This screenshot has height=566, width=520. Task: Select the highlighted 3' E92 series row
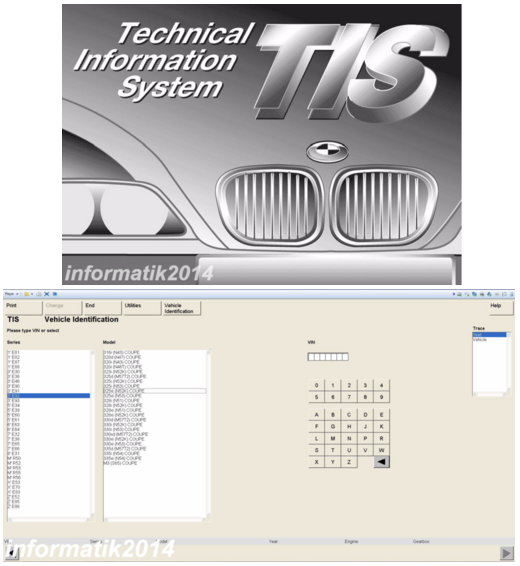(x=48, y=396)
